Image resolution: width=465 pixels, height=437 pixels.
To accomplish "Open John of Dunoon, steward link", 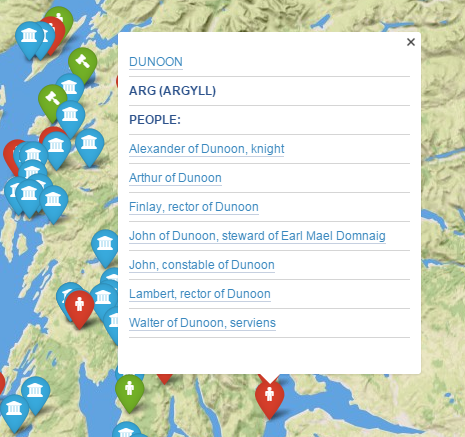I will coord(257,236).
